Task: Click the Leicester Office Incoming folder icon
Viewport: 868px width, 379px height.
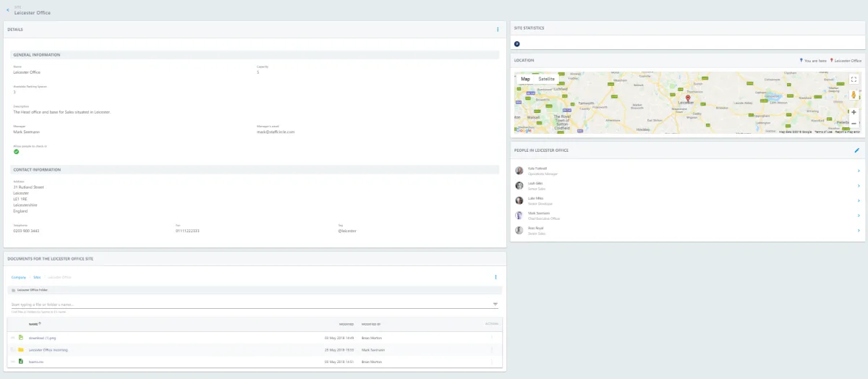Action: (21, 349)
